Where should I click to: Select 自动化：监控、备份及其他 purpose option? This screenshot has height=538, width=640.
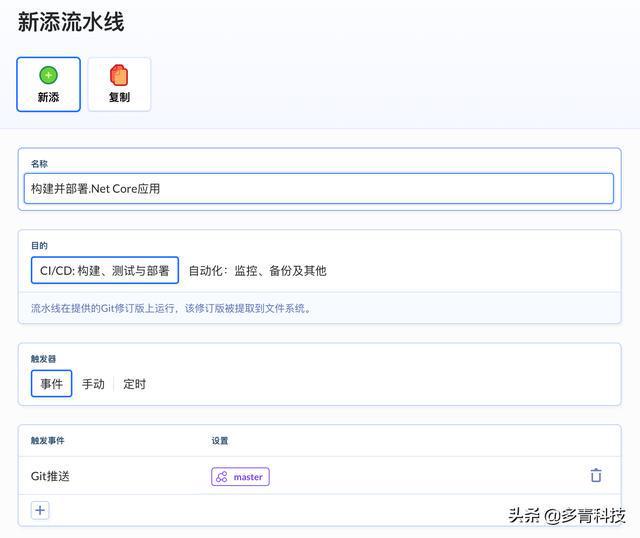[257, 270]
